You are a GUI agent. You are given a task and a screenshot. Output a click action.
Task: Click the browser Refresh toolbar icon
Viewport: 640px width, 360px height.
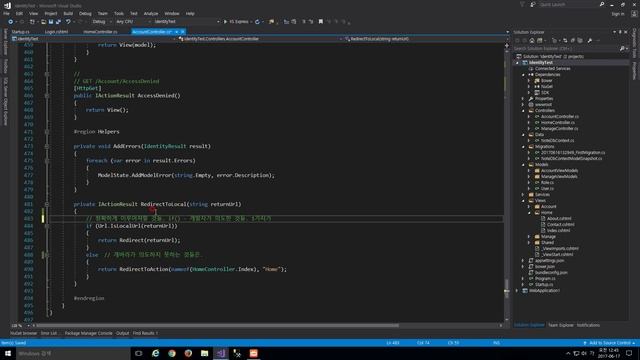click(x=257, y=22)
